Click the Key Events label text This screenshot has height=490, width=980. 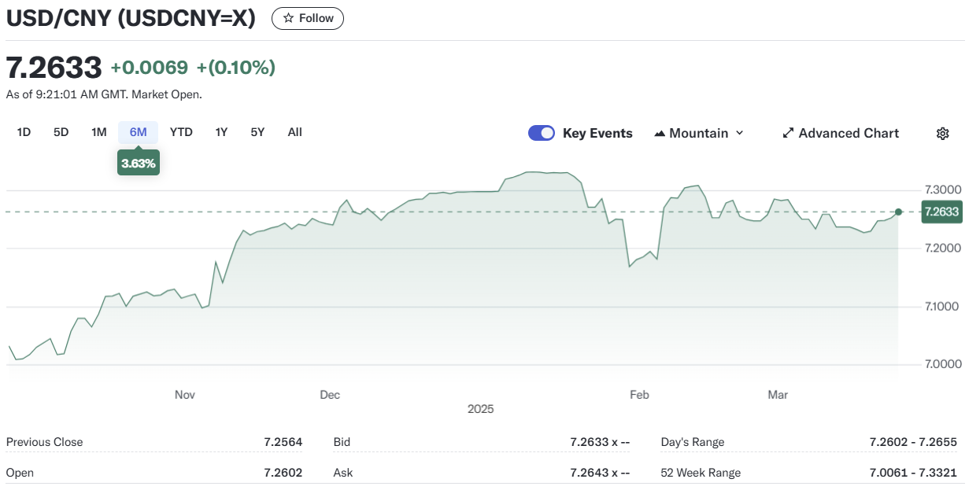point(597,134)
